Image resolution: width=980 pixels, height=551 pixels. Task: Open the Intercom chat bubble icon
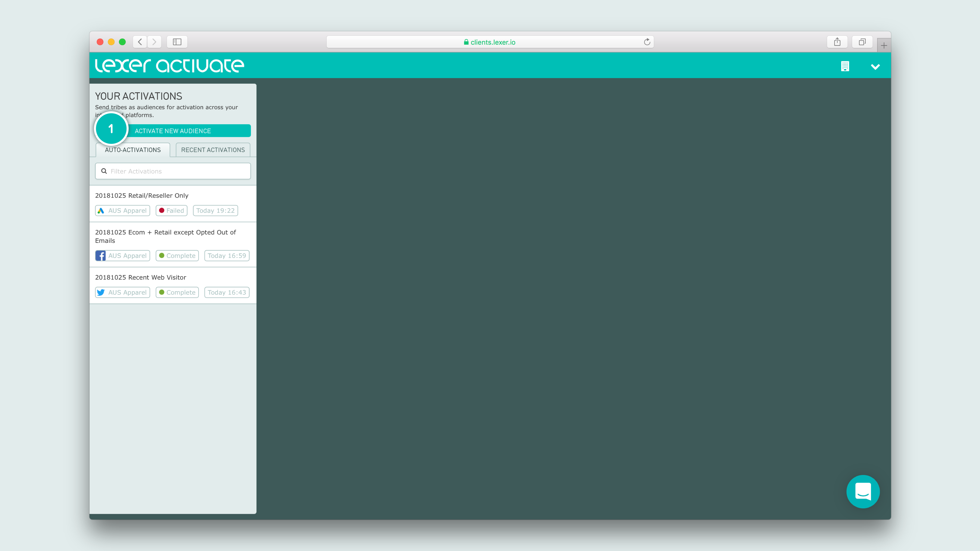(x=862, y=491)
